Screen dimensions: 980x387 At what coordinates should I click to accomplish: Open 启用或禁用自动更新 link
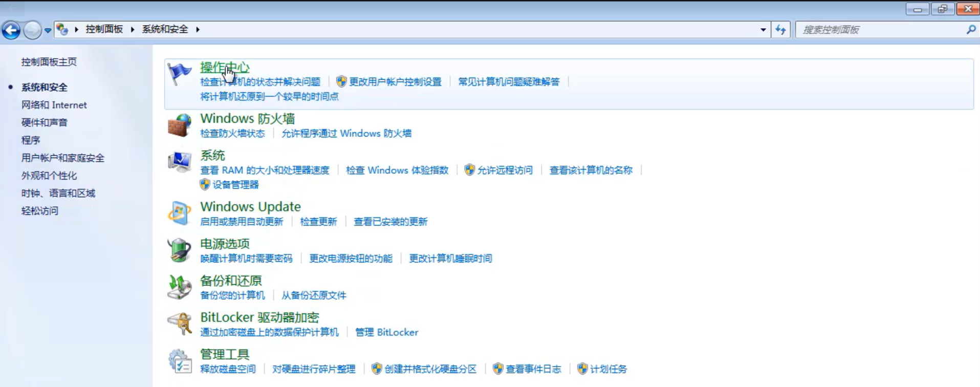click(x=242, y=221)
